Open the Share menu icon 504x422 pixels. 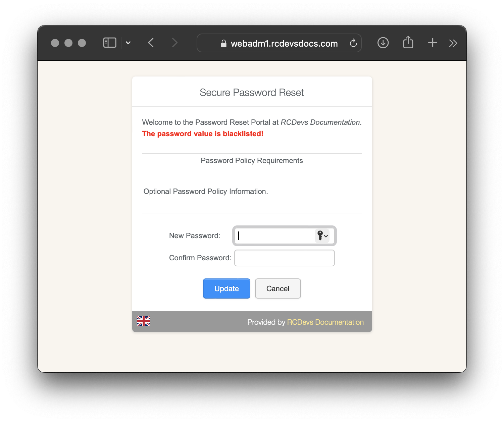pos(408,43)
